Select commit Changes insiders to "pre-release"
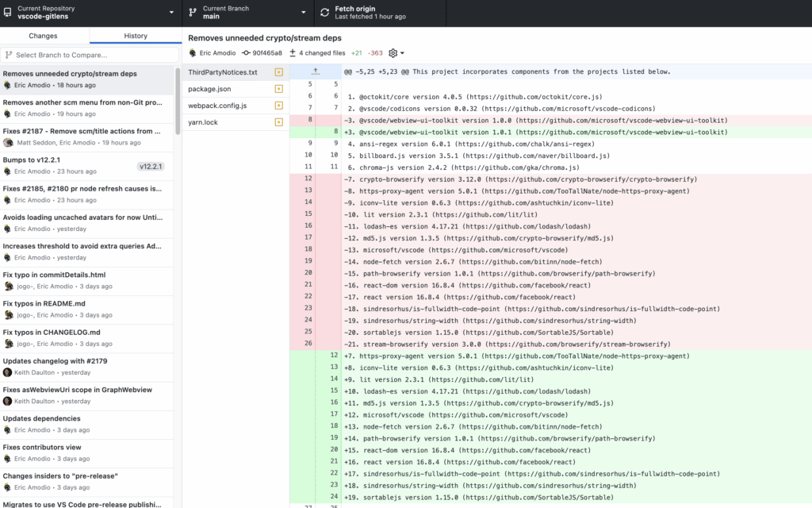Viewport: 812px width, 508px height. coord(86,482)
